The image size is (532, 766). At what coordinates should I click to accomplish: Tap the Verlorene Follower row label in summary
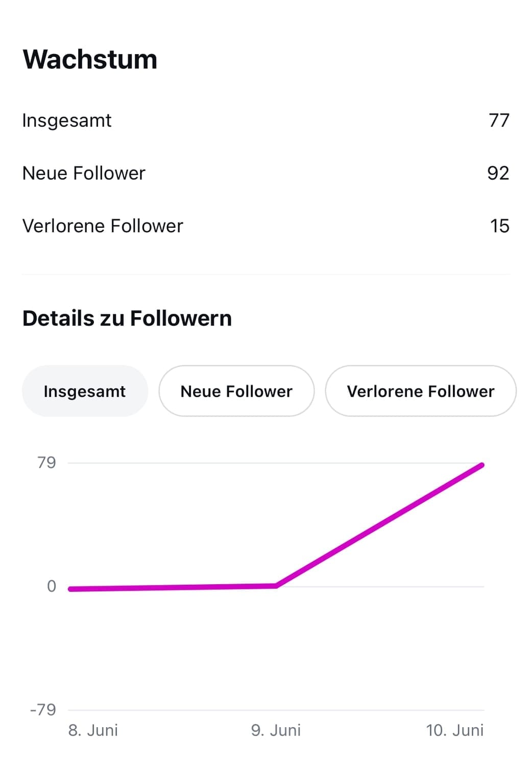(103, 226)
